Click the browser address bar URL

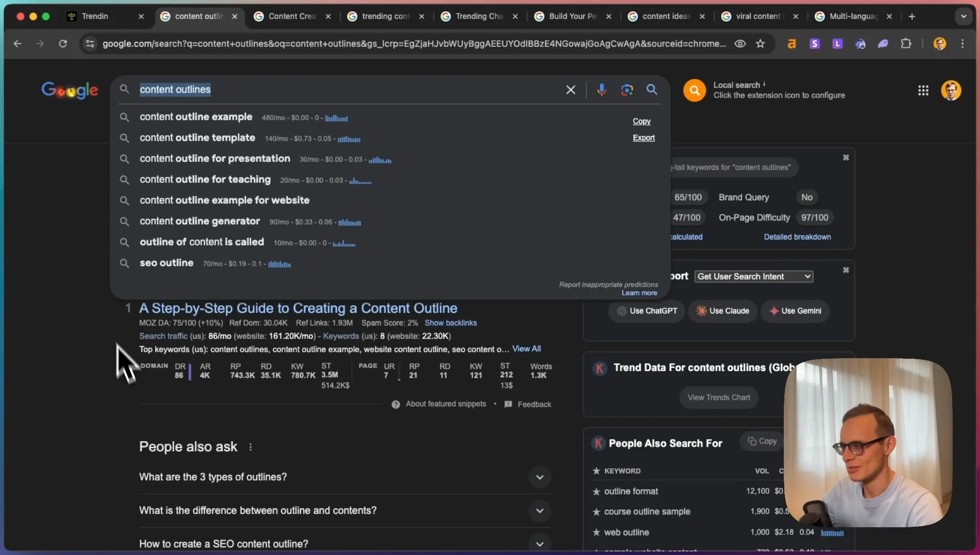pos(414,44)
